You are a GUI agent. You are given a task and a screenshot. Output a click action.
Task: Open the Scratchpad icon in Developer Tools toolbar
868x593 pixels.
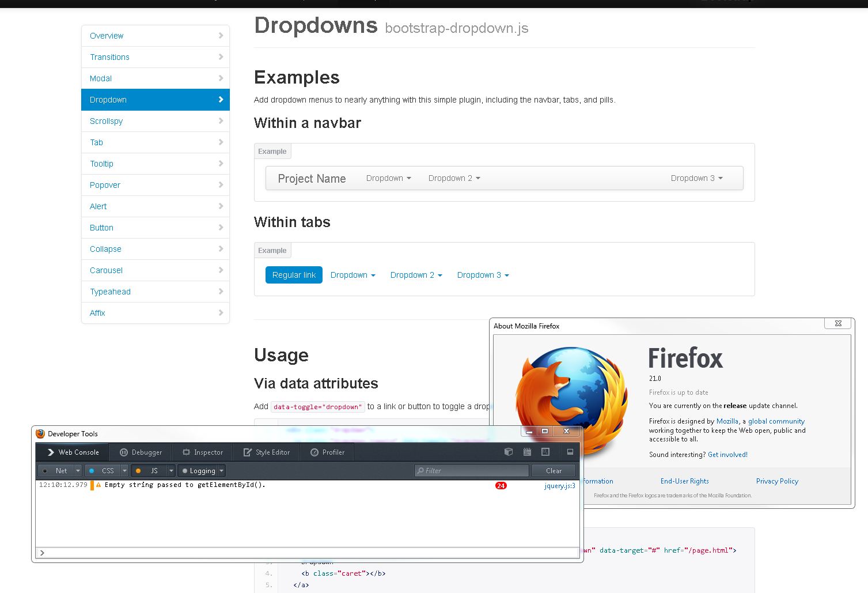(526, 452)
